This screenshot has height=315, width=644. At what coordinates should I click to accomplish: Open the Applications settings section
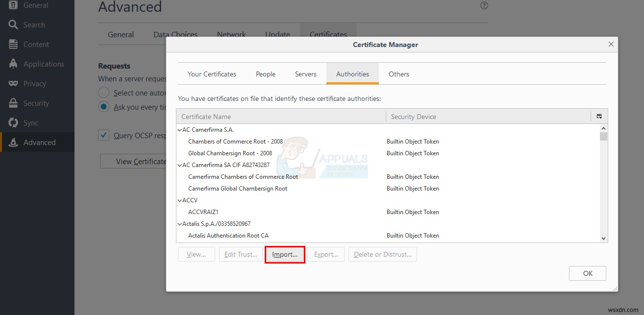tap(42, 64)
